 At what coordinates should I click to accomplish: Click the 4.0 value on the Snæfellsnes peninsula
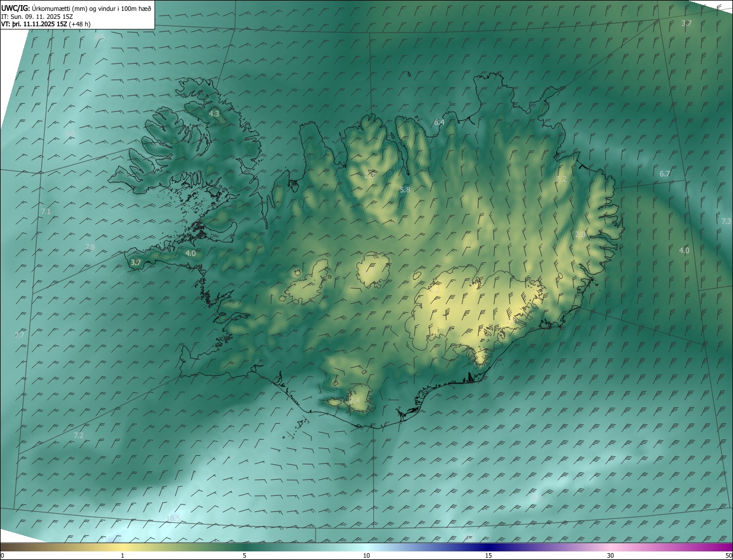tap(191, 253)
